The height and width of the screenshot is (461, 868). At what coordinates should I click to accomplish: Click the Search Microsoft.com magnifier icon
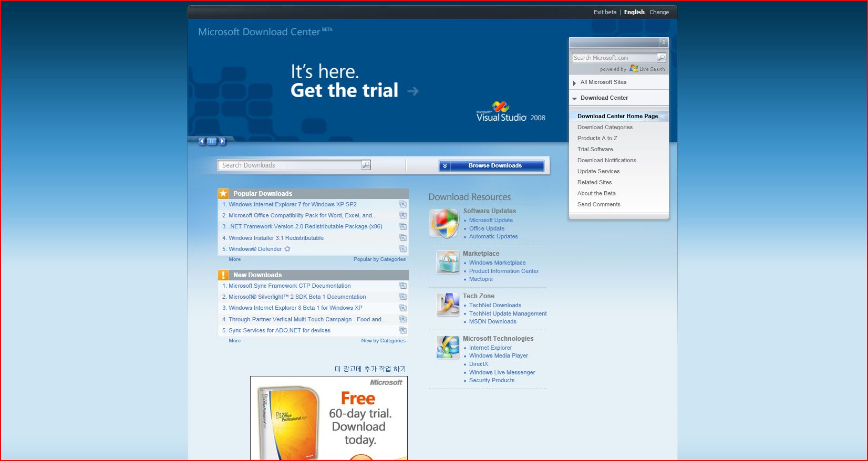pos(662,58)
